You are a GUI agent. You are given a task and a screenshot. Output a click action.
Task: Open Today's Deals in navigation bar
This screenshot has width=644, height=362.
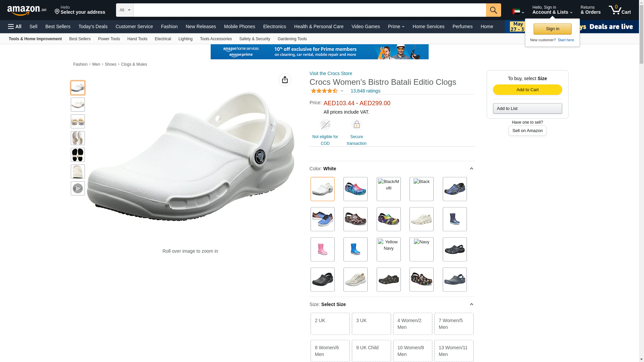point(93,26)
